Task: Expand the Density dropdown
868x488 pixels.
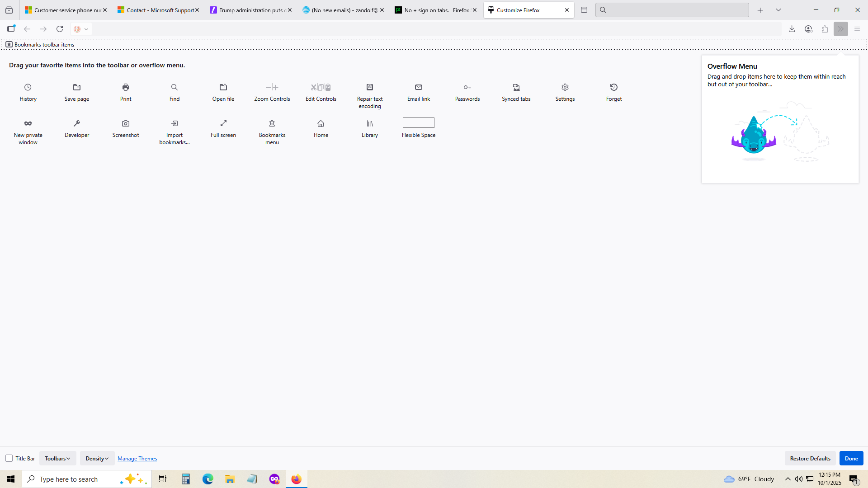Action: tap(97, 458)
